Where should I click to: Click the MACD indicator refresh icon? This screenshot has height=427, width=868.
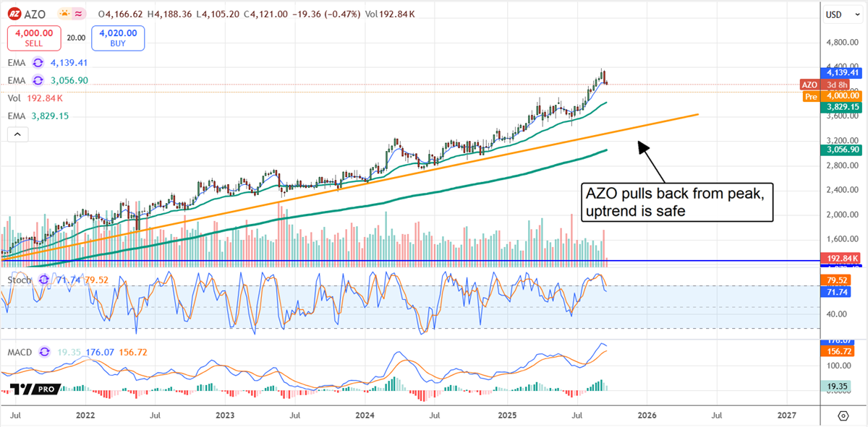45,352
